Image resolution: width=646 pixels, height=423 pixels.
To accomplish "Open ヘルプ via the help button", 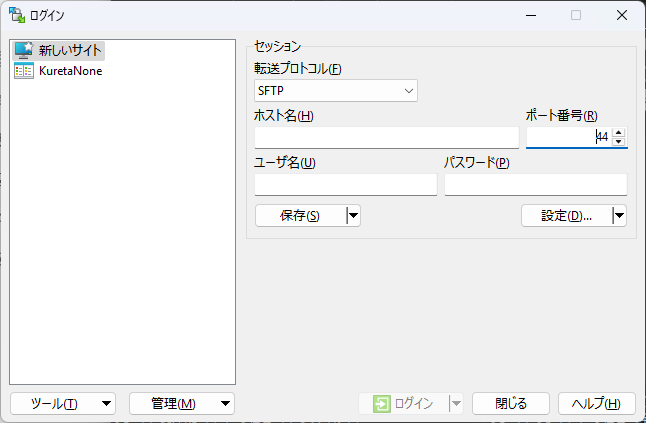I will tap(596, 403).
